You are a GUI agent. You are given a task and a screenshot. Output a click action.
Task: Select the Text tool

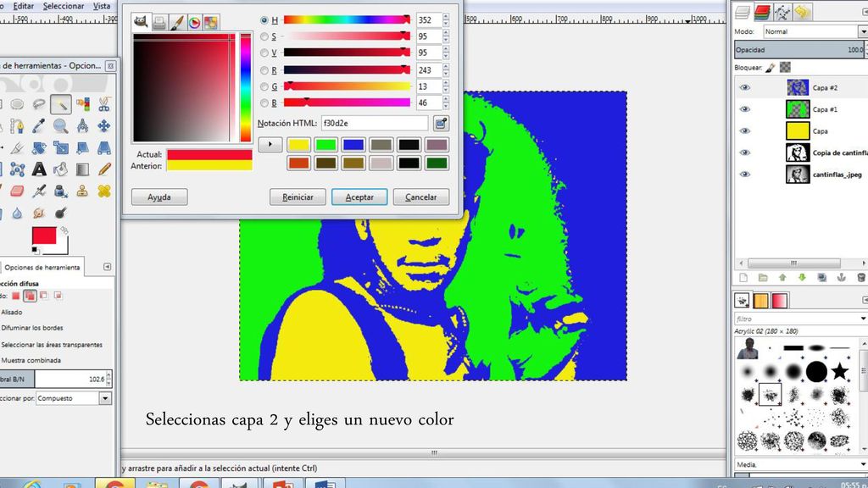pyautogui.click(x=39, y=169)
